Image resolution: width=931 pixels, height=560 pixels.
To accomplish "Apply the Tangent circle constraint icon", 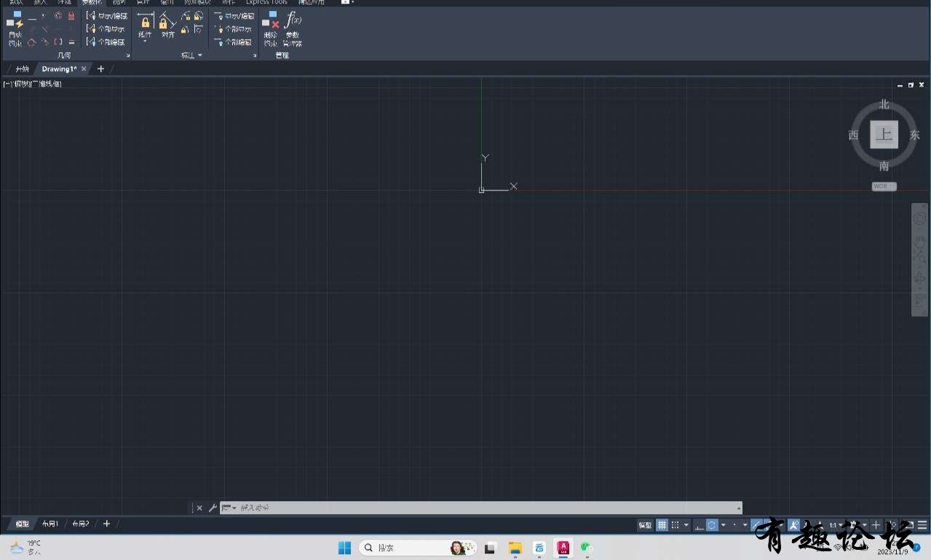I will 31,42.
